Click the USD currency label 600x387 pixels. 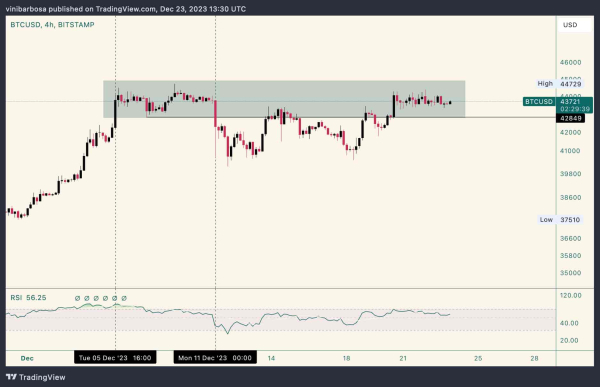tap(570, 25)
